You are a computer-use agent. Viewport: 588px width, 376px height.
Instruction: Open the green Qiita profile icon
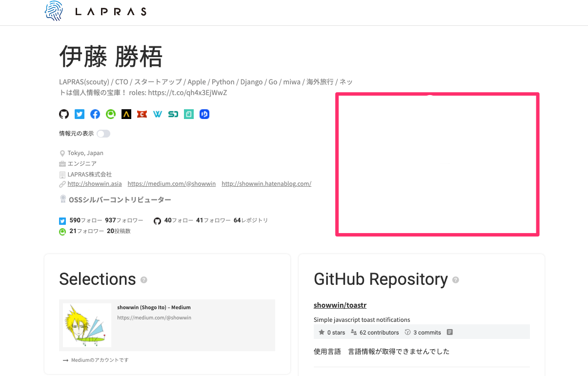coord(111,114)
